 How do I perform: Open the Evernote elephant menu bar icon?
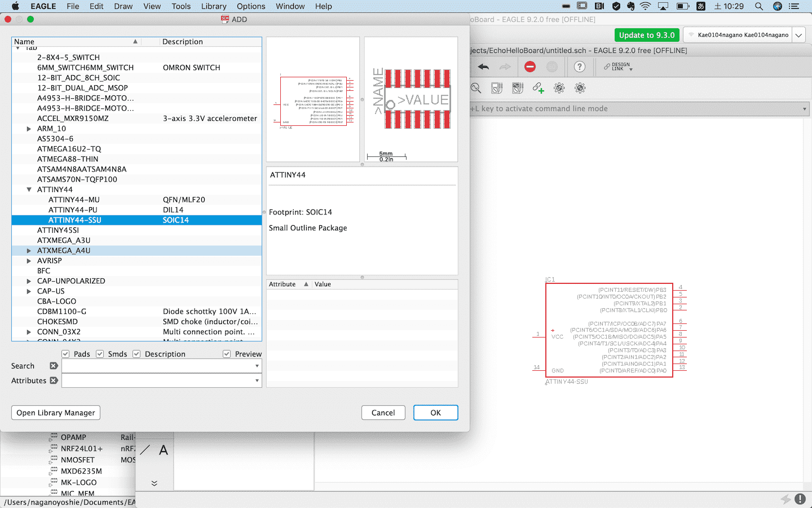(x=631, y=6)
